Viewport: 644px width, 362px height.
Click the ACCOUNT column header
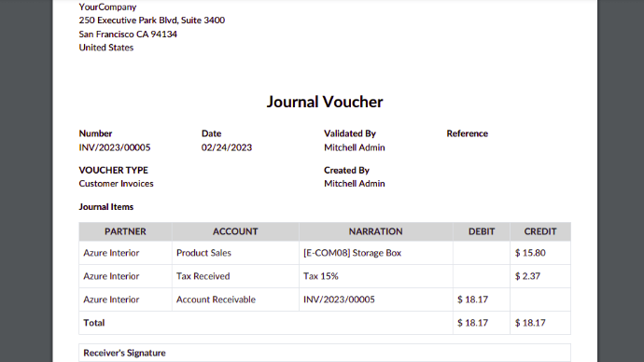235,231
